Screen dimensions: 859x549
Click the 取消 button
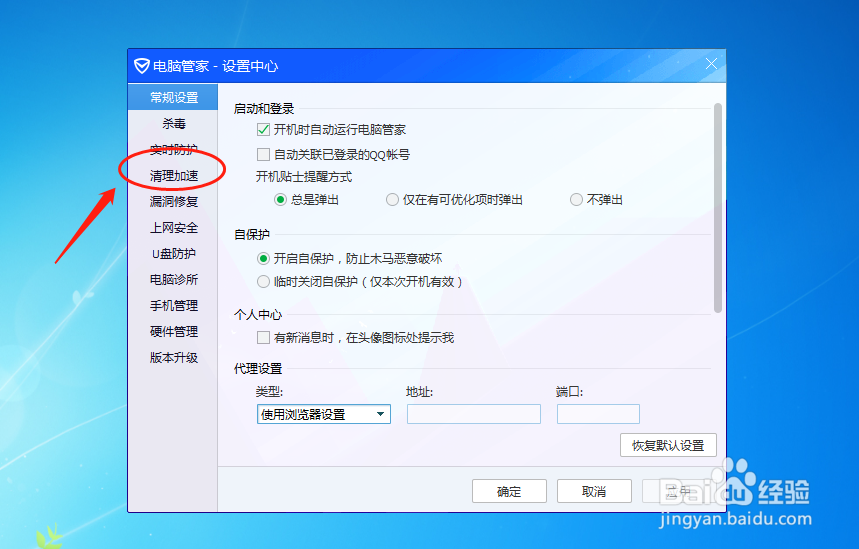pyautogui.click(x=594, y=491)
